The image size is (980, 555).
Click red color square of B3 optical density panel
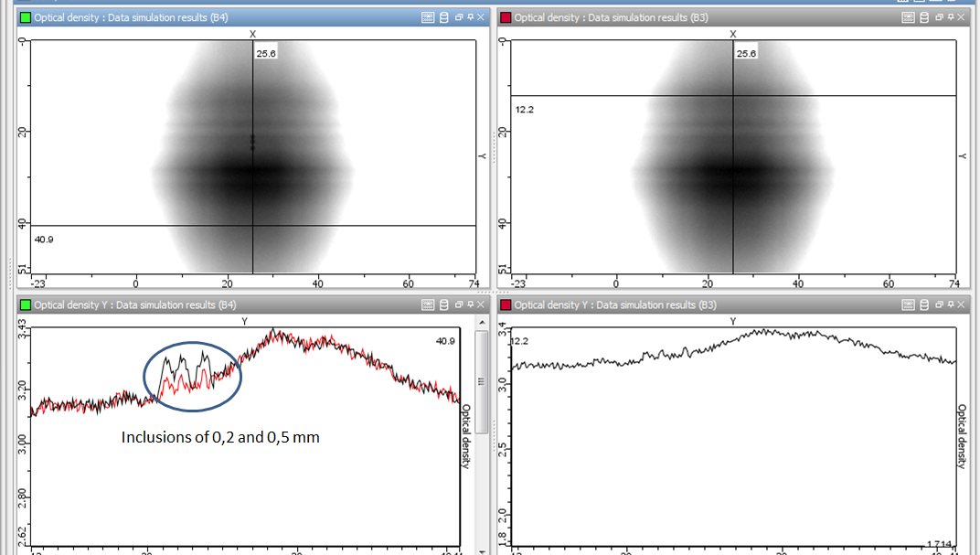(506, 17)
